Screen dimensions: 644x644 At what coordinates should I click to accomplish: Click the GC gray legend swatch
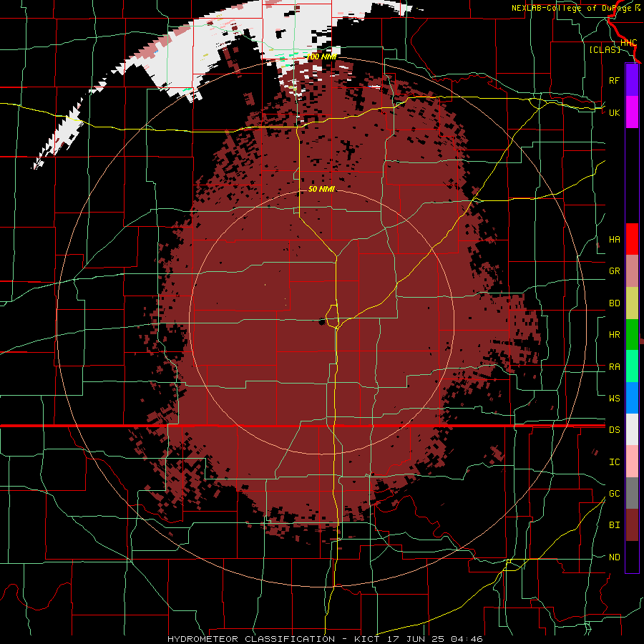(x=632, y=493)
